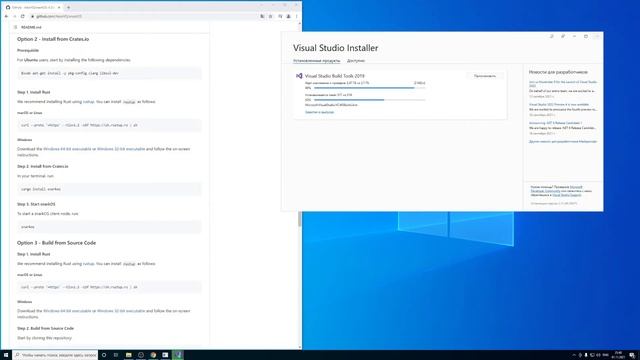Open Task View on the taskbar
This screenshot has height=360, width=640.
[x=116, y=355]
